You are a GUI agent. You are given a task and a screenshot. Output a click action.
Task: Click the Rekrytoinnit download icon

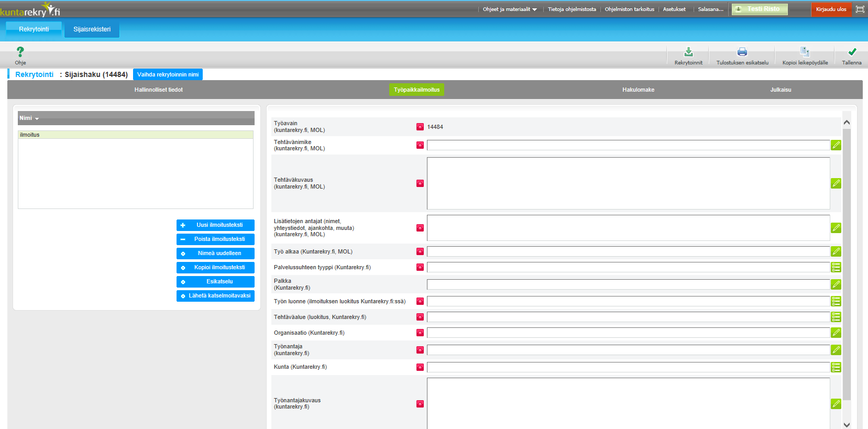tap(688, 52)
